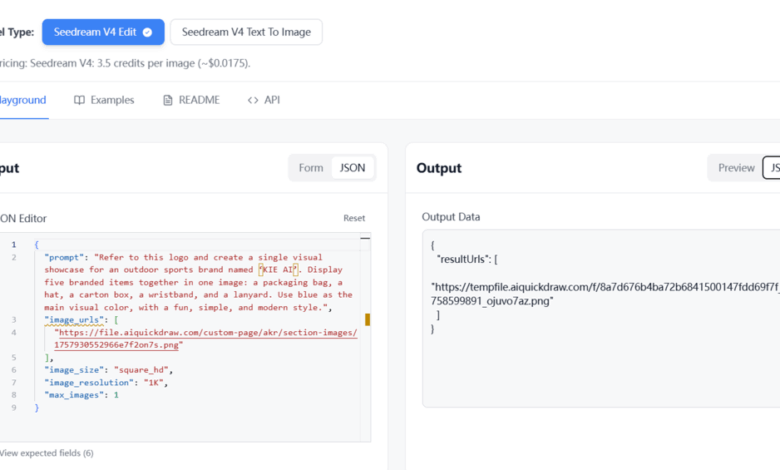Go to the Playground tab
This screenshot has width=780, height=470.
[x=23, y=100]
